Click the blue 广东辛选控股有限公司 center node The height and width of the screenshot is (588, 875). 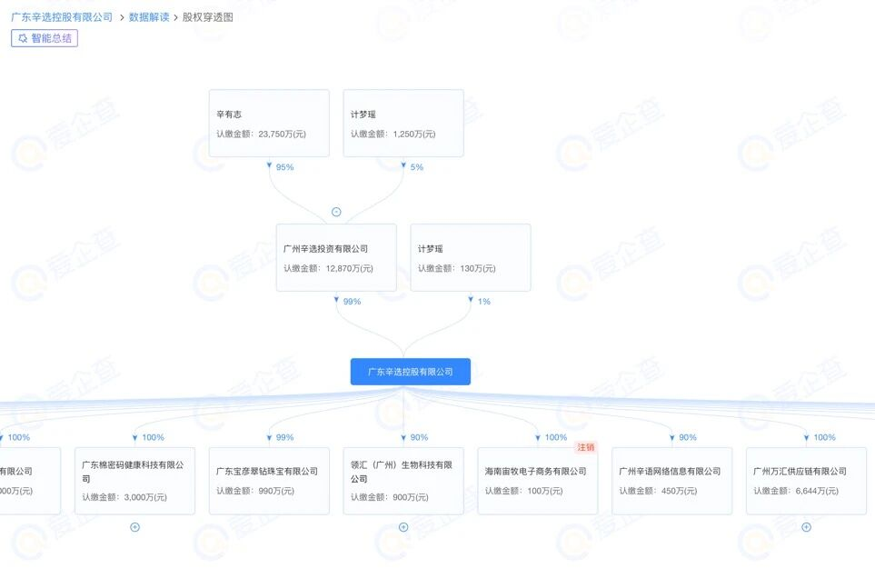(411, 372)
